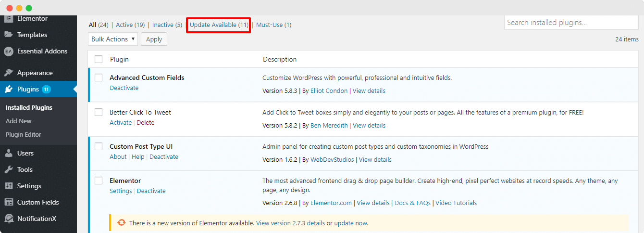Click the Plugins update count badge
Image resolution: width=644 pixels, height=233 pixels.
(46, 89)
